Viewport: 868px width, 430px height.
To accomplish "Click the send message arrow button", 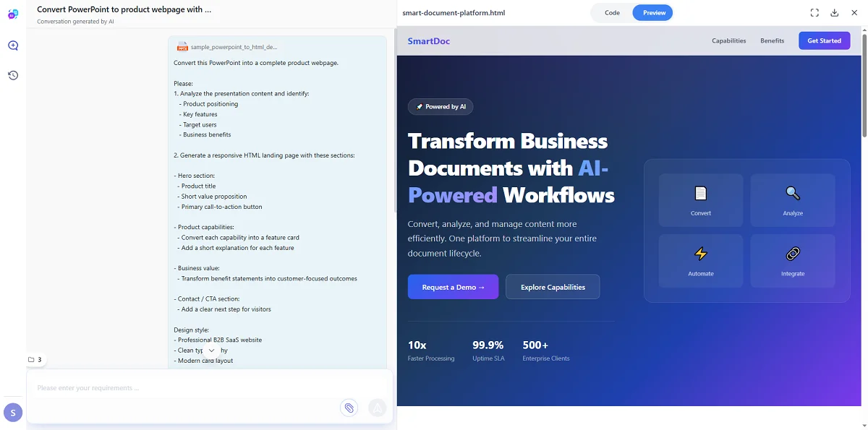I will coord(378,408).
